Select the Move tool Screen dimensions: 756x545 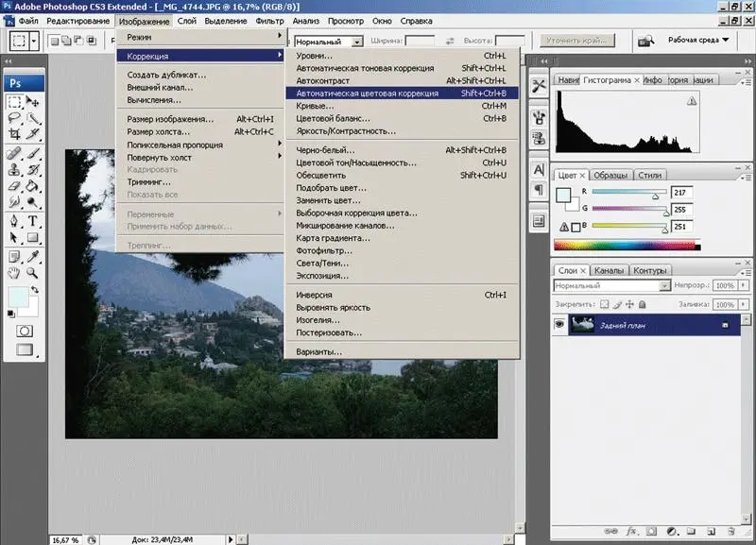33,102
